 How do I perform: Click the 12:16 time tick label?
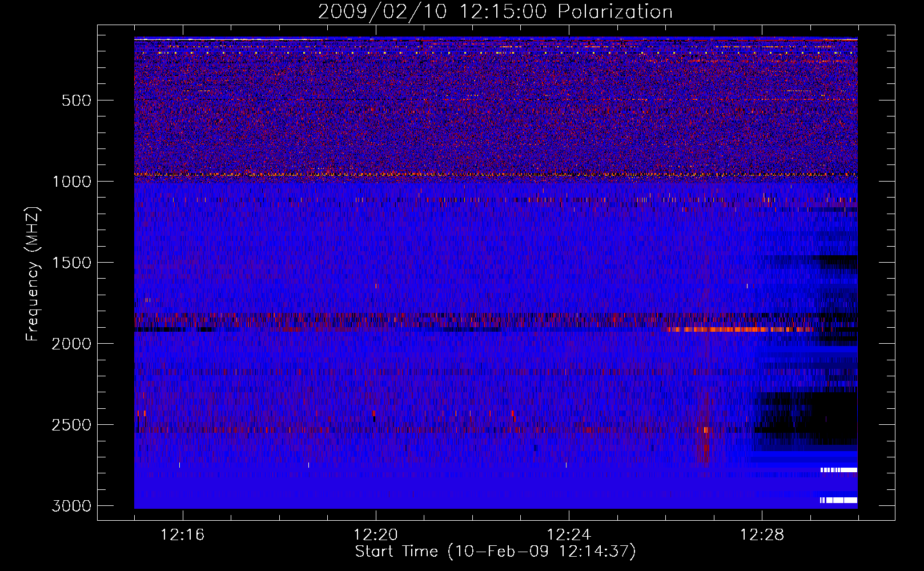pos(183,535)
